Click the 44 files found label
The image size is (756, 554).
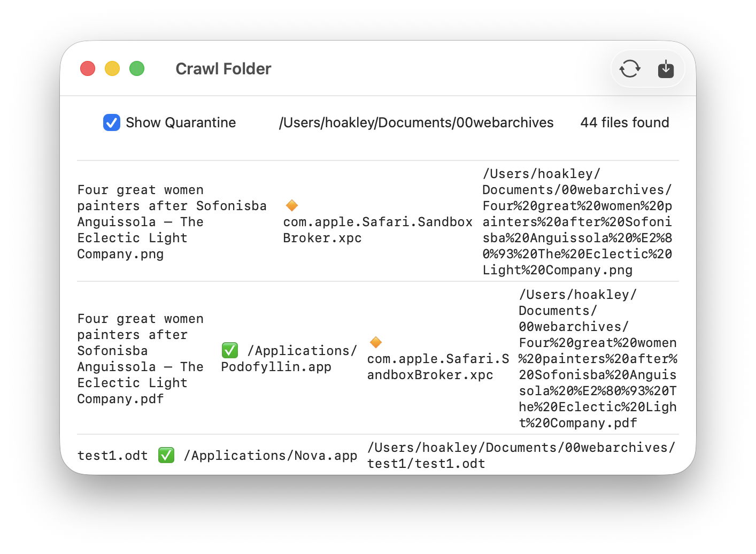coord(624,122)
